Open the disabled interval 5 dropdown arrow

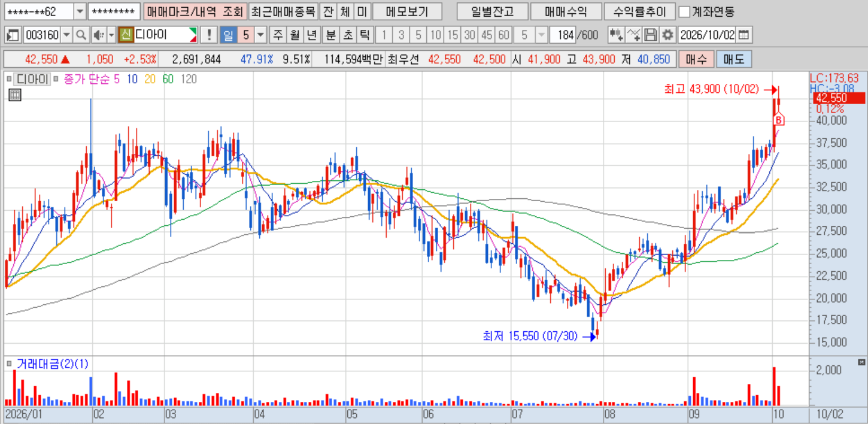(x=541, y=35)
